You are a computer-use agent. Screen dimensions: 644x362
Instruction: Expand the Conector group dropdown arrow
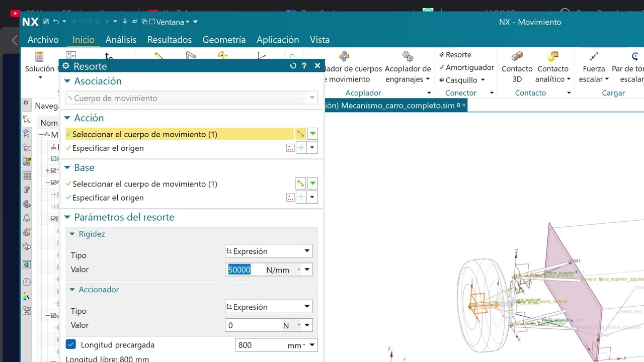[492, 93]
